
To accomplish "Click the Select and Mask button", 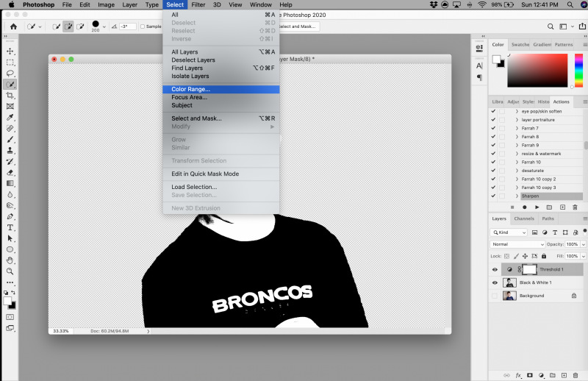I will pos(298,26).
